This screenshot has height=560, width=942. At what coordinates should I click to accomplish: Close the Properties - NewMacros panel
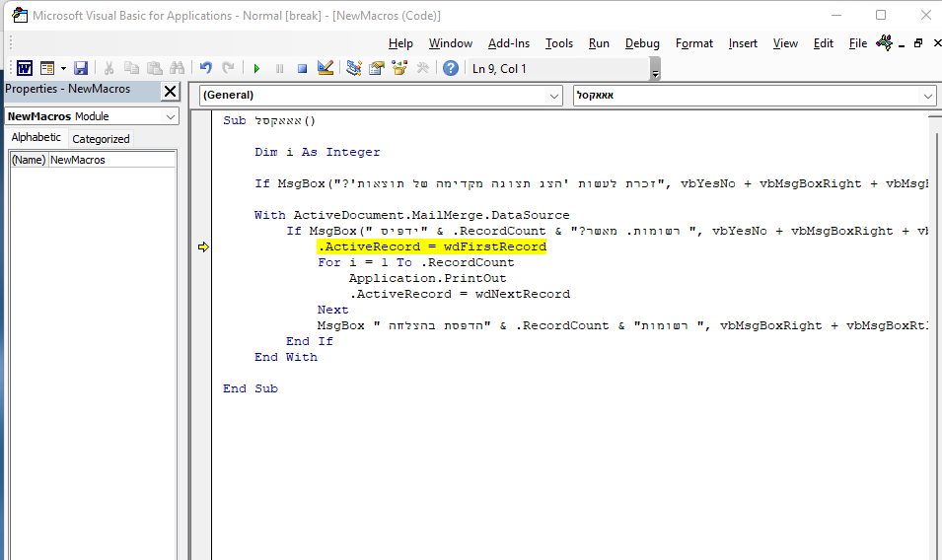click(170, 92)
